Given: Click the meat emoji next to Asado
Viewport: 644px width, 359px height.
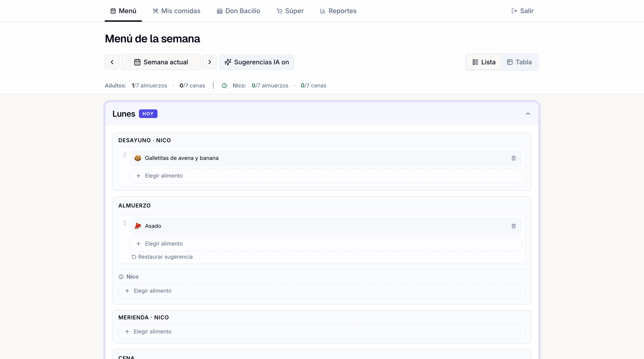Looking at the screenshot, I should (138, 226).
